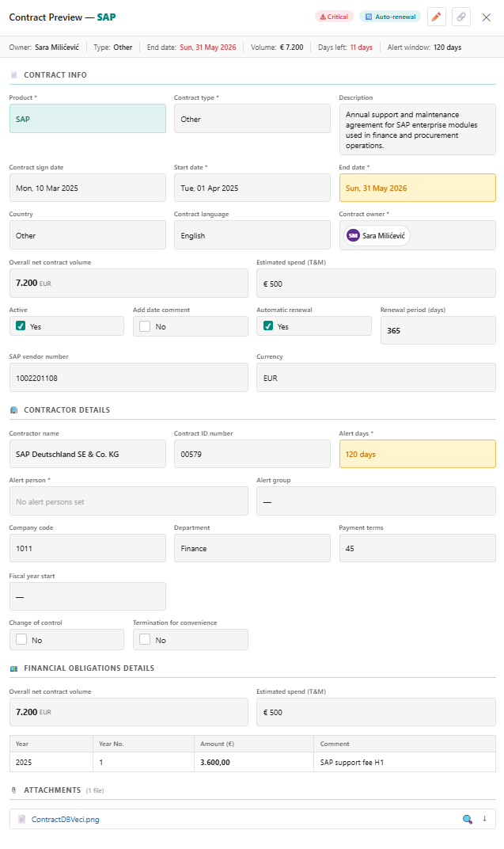Viewport: 504px width, 849px height.
Task: Click the amount cell 3.600,00
Action: (254, 762)
